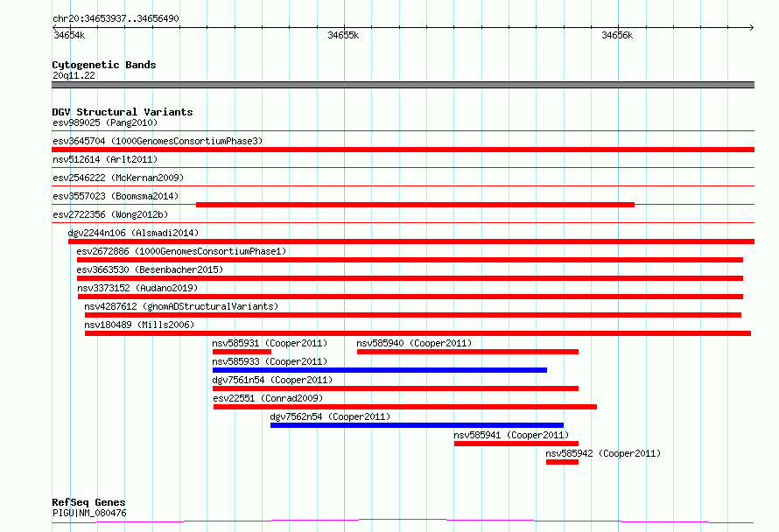Open variant nsv585931 (Cooper2011)
The width and height of the screenshot is (779, 532).
click(x=270, y=343)
